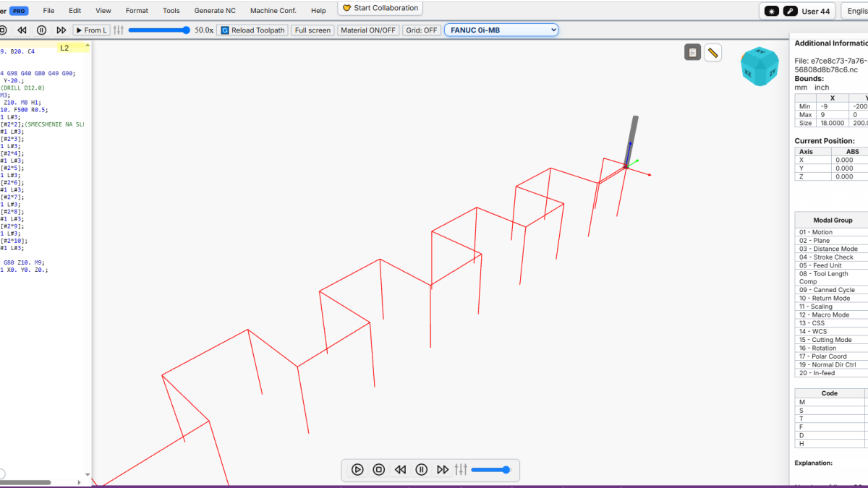The image size is (868, 488).
Task: Open the Tools menu
Action: coord(171,11)
